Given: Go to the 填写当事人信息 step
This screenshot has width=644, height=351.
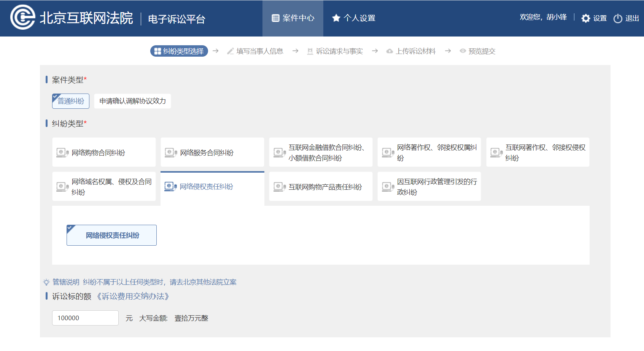Looking at the screenshot, I should click(x=255, y=51).
